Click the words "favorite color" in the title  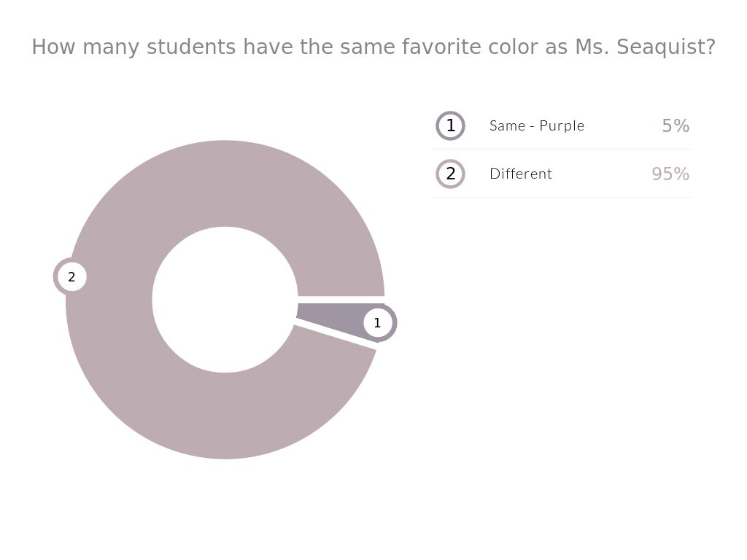pyautogui.click(x=471, y=47)
